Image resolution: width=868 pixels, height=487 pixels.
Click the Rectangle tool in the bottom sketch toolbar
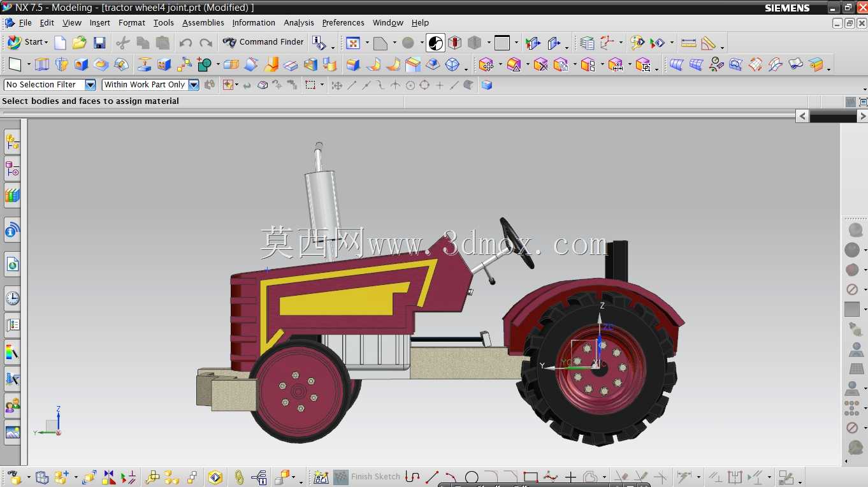click(x=530, y=477)
